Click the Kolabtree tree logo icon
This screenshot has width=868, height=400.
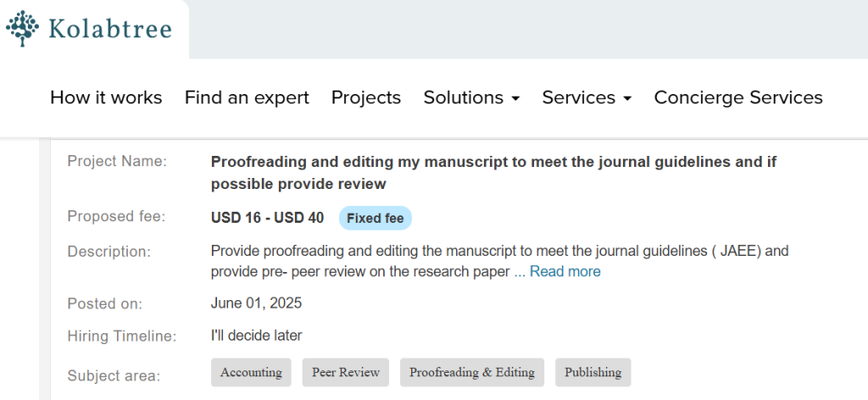tap(23, 29)
